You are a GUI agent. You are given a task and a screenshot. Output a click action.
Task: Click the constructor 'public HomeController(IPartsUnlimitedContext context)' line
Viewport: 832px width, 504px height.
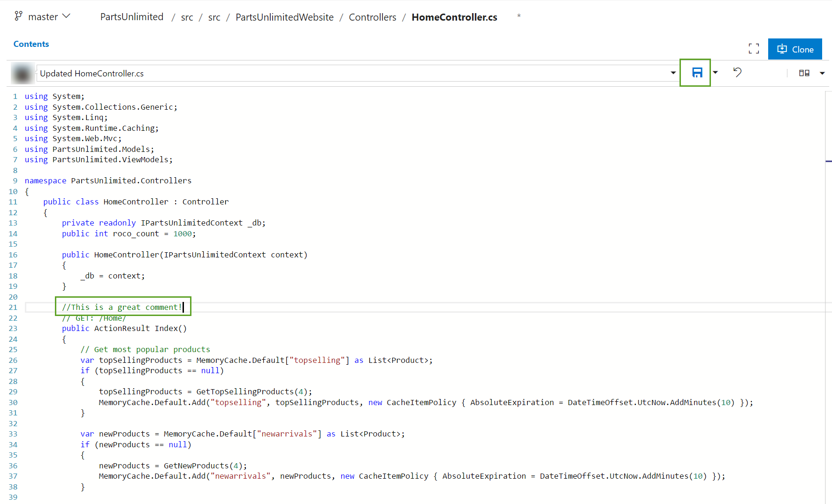click(185, 255)
